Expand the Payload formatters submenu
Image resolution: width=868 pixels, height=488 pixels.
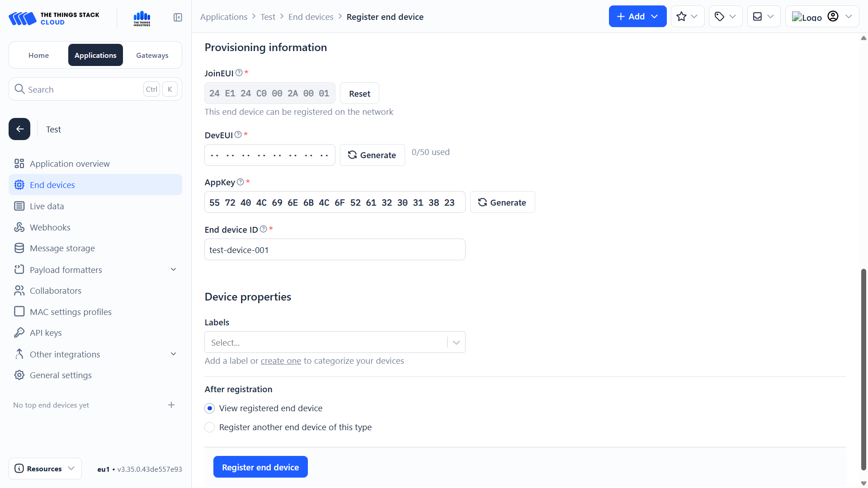coord(173,270)
